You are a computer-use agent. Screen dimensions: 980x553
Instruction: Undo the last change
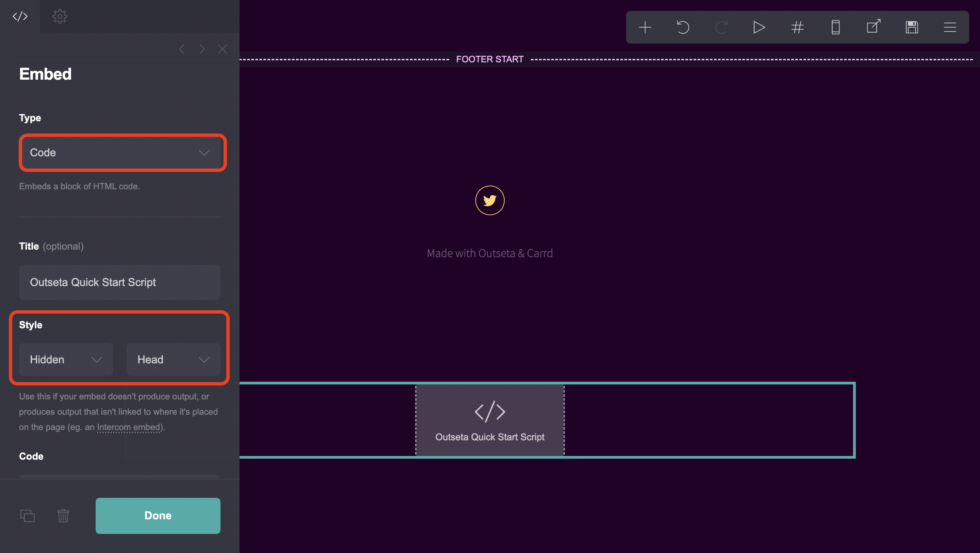(x=683, y=27)
